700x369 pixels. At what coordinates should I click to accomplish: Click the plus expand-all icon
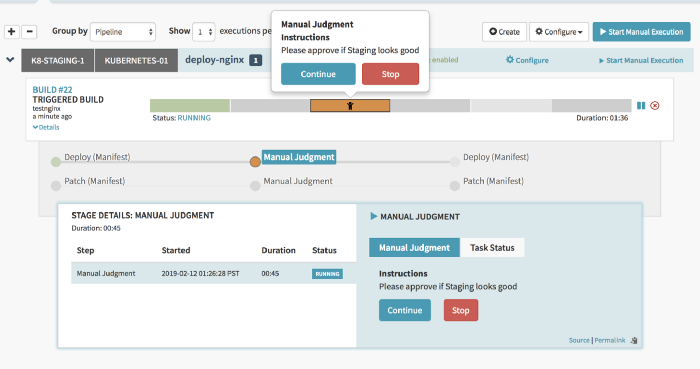(12, 32)
